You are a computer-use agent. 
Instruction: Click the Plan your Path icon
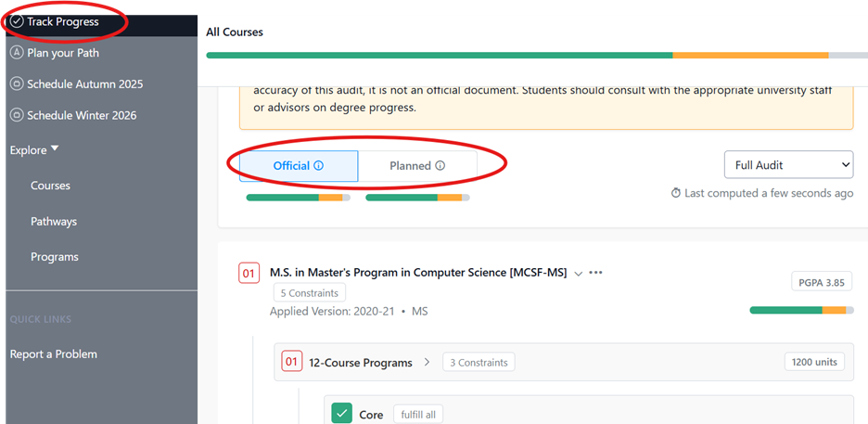pos(17,53)
